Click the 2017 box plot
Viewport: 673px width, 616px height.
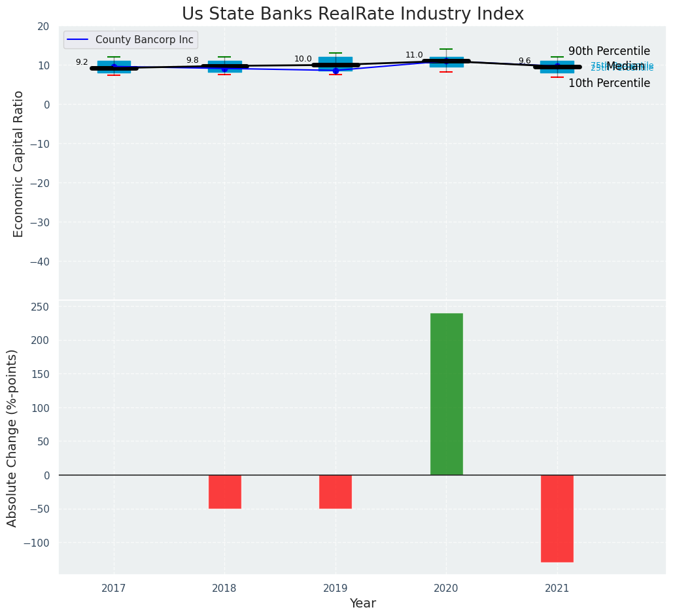pos(114,67)
